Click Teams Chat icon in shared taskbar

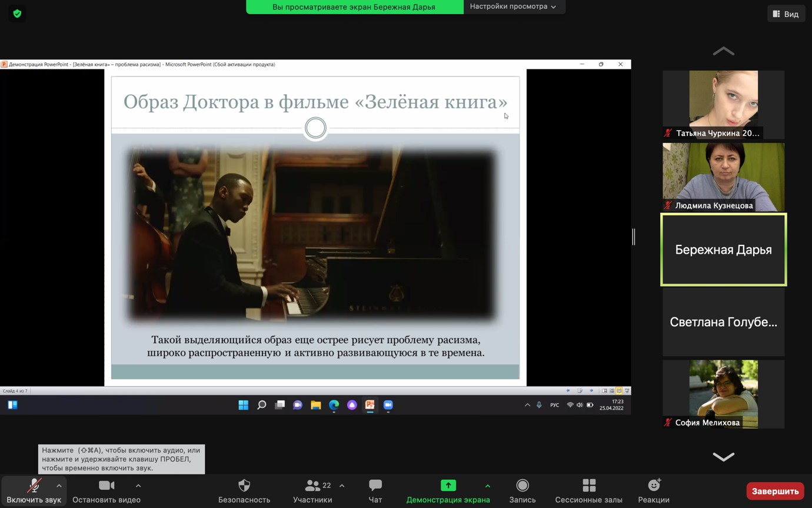pyautogui.click(x=298, y=405)
